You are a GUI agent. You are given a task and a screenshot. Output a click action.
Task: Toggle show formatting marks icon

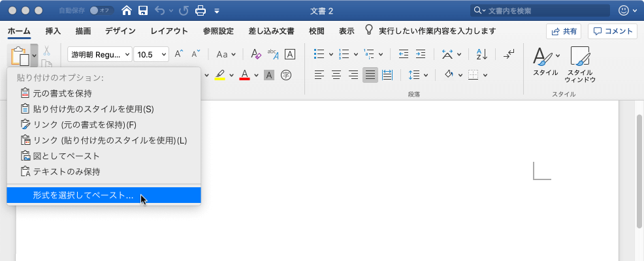coord(509,54)
